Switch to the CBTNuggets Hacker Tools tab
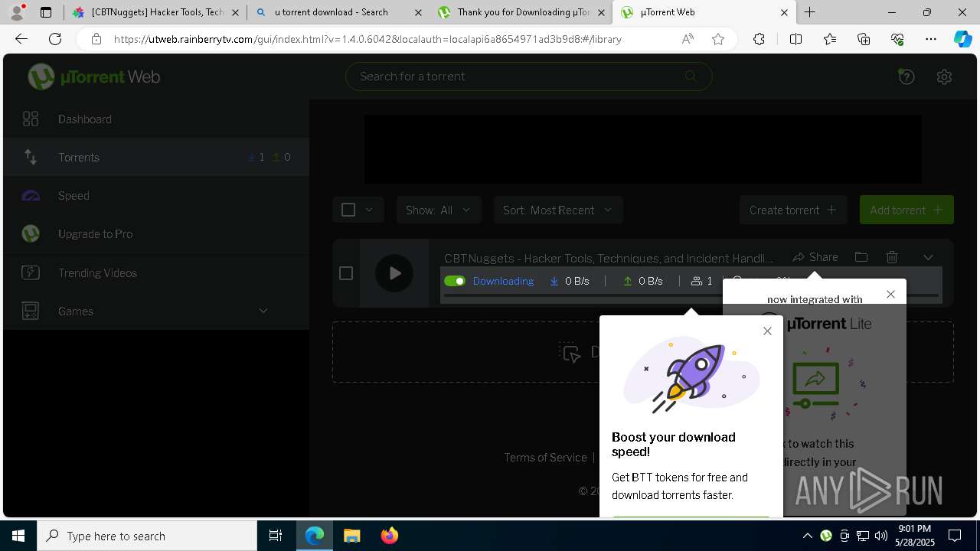 [x=155, y=12]
